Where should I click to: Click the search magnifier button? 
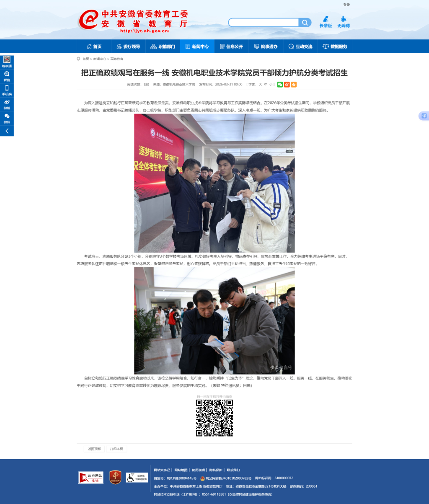(x=305, y=23)
